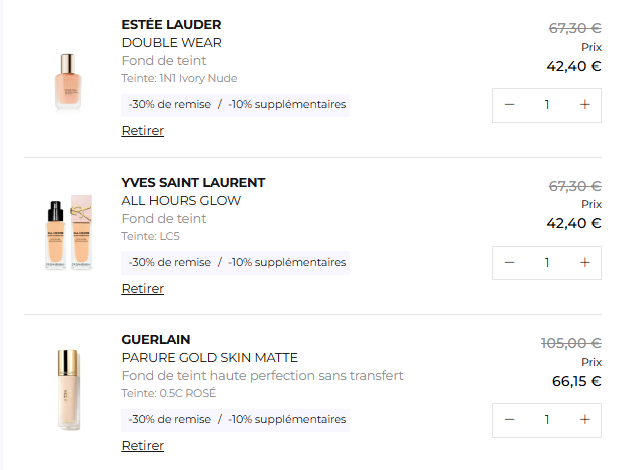Increase Guerlain Parure Gold quantity

[585, 419]
